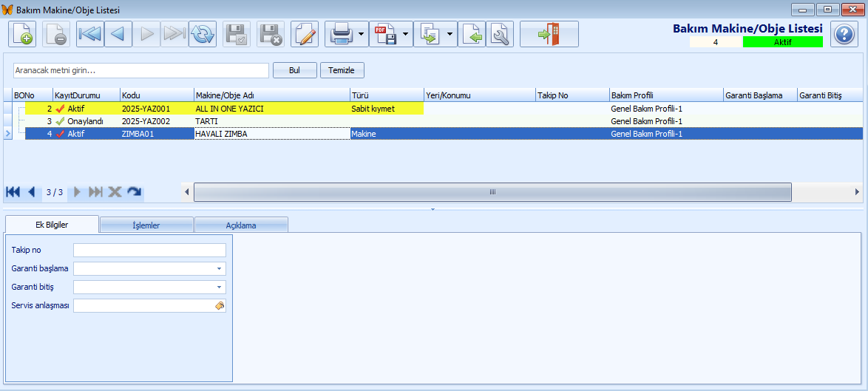
Task: Grid navigator: go to first row
Action: pyautogui.click(x=13, y=192)
